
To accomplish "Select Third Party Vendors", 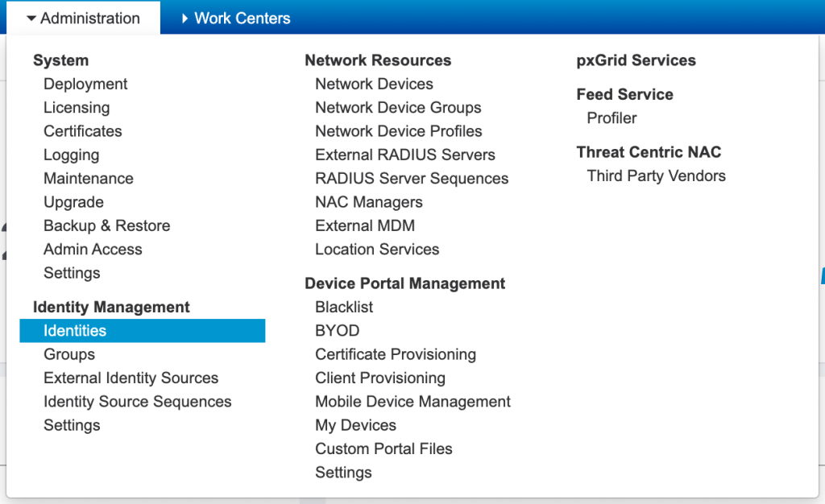I will click(x=656, y=176).
